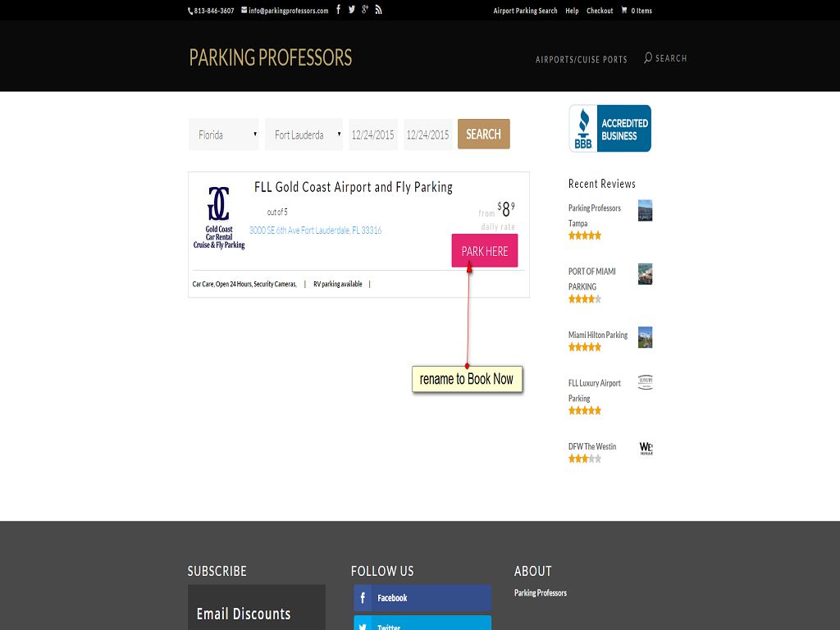Image resolution: width=840 pixels, height=630 pixels.
Task: Open PORT OF MIAMI PARKING review link
Action: pyautogui.click(x=591, y=279)
